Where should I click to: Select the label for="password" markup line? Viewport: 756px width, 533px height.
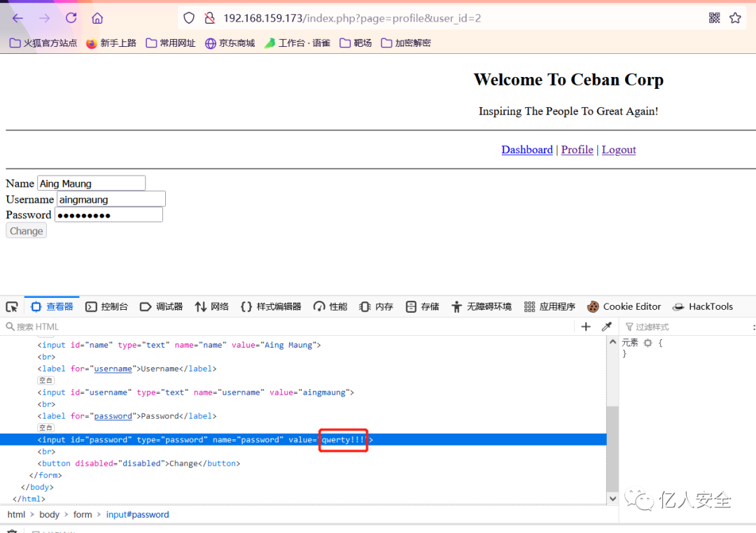[127, 416]
